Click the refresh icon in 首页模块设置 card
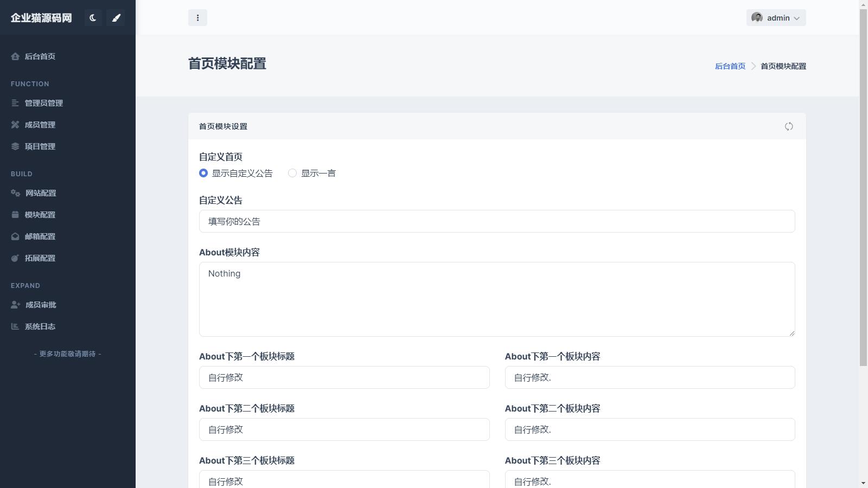Viewport: 868px width, 488px height. pyautogui.click(x=789, y=126)
